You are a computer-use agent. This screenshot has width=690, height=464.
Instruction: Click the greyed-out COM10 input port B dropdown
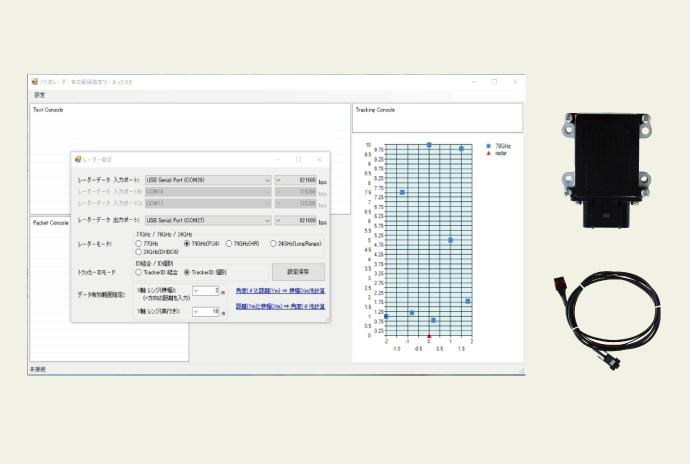click(208, 192)
